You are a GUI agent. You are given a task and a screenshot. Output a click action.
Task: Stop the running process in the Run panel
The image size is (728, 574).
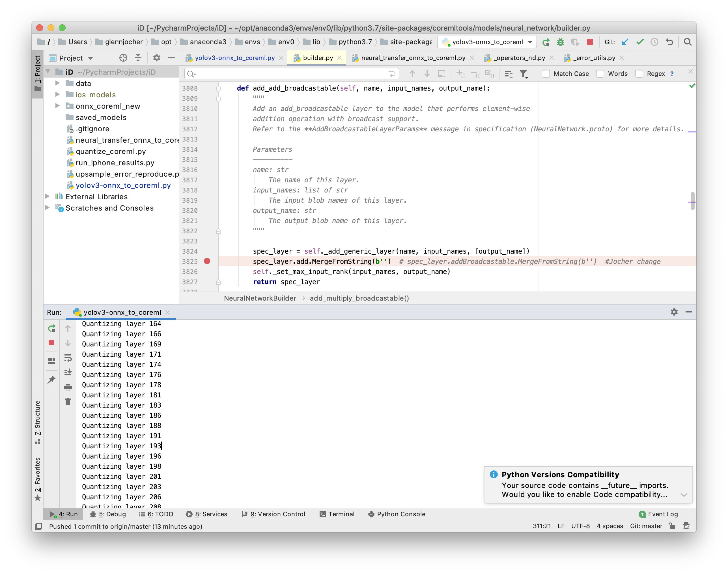click(x=51, y=342)
